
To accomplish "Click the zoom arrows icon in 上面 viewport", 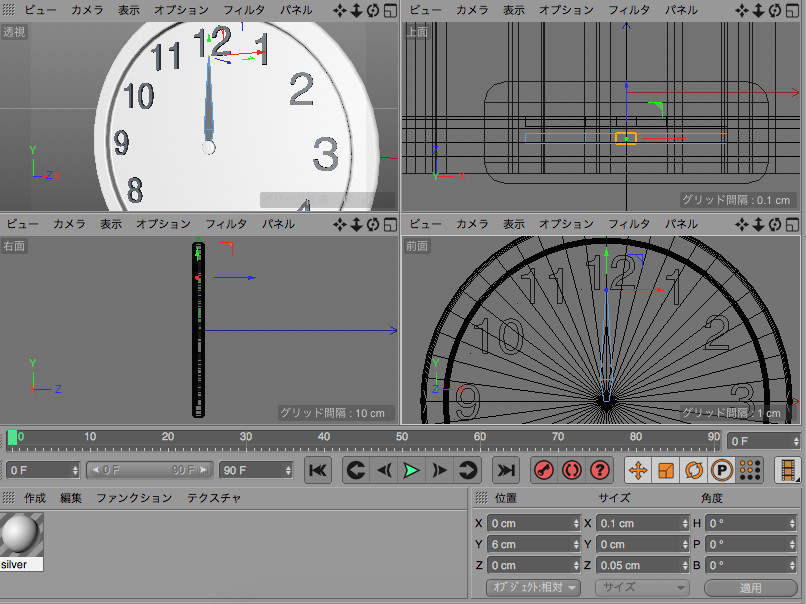I will point(758,10).
